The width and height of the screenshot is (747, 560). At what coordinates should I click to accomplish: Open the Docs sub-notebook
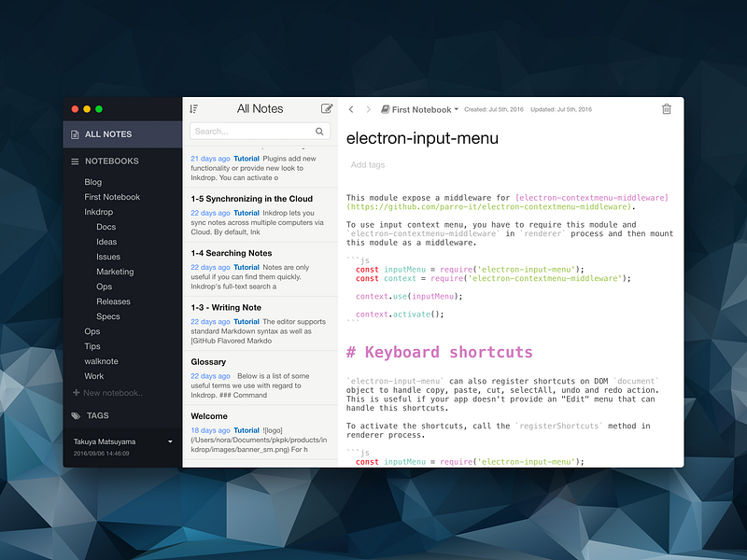click(106, 227)
